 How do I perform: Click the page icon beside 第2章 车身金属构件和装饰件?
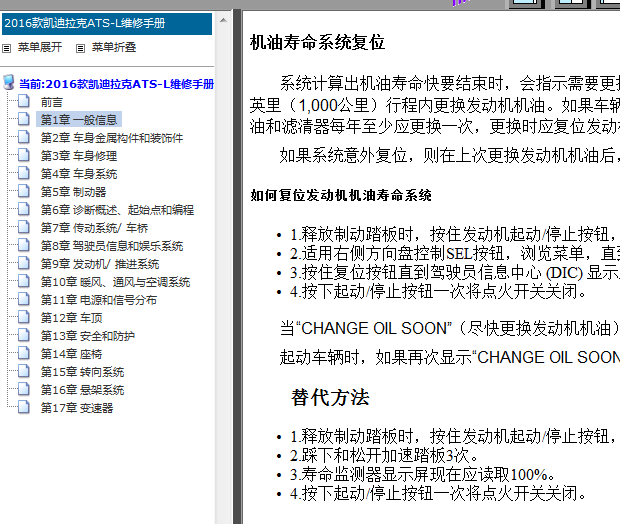coord(24,137)
